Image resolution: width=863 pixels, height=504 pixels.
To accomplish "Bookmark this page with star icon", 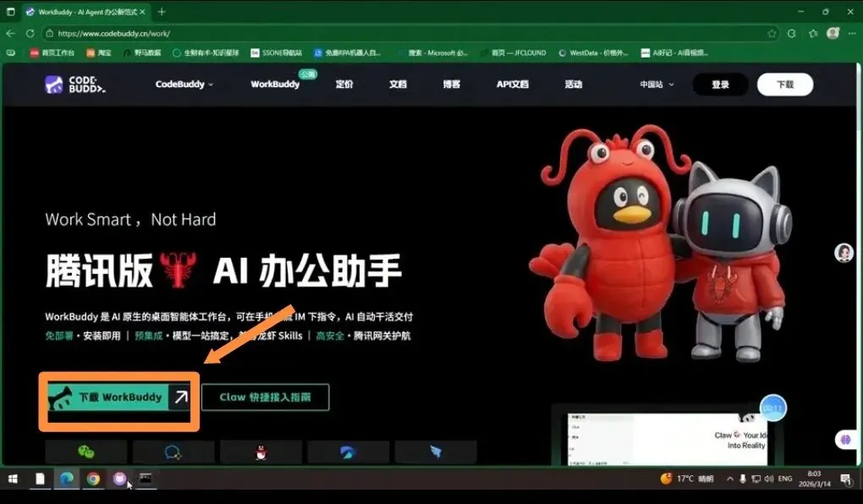I will pos(772,34).
